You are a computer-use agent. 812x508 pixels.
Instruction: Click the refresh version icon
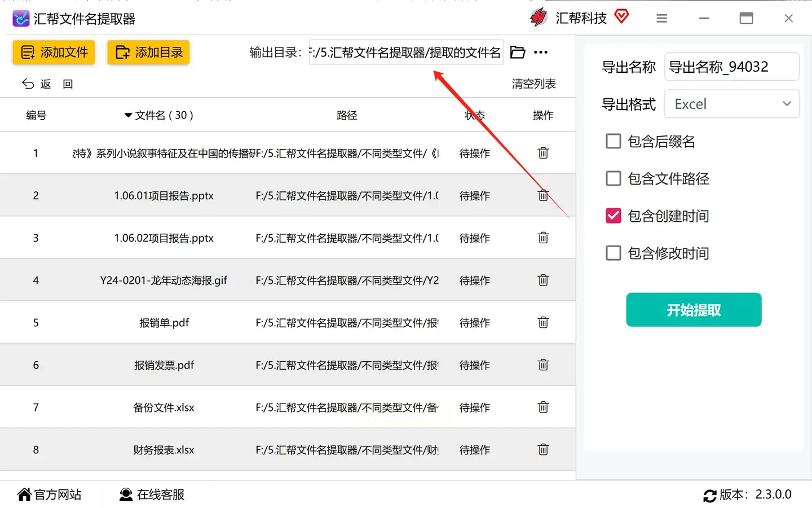pos(710,496)
